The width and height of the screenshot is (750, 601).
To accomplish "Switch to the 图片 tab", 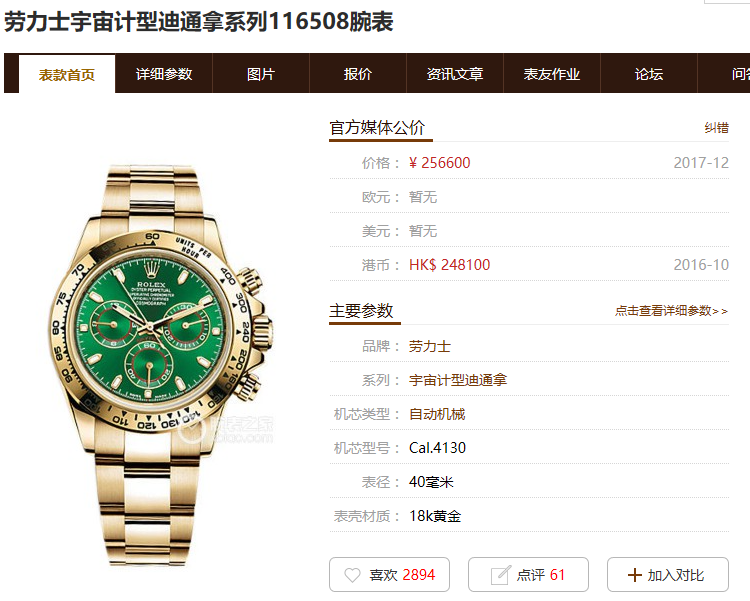I will click(x=261, y=74).
